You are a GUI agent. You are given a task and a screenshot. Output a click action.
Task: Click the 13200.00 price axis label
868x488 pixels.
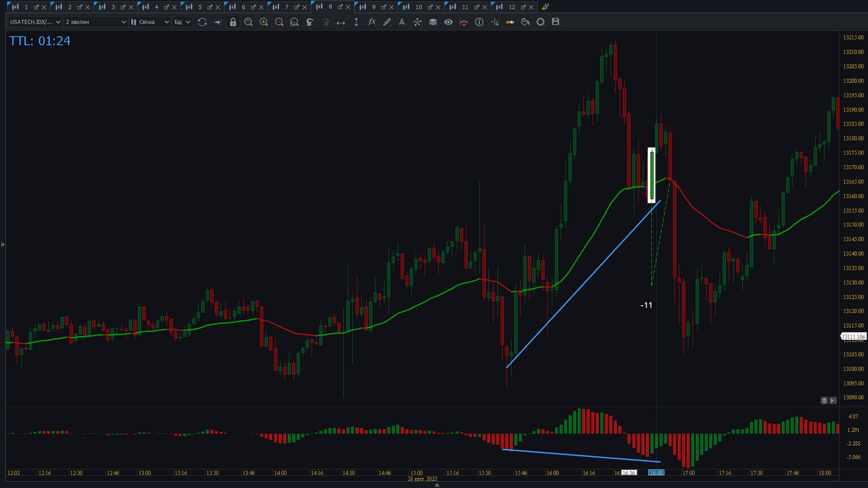click(x=853, y=81)
